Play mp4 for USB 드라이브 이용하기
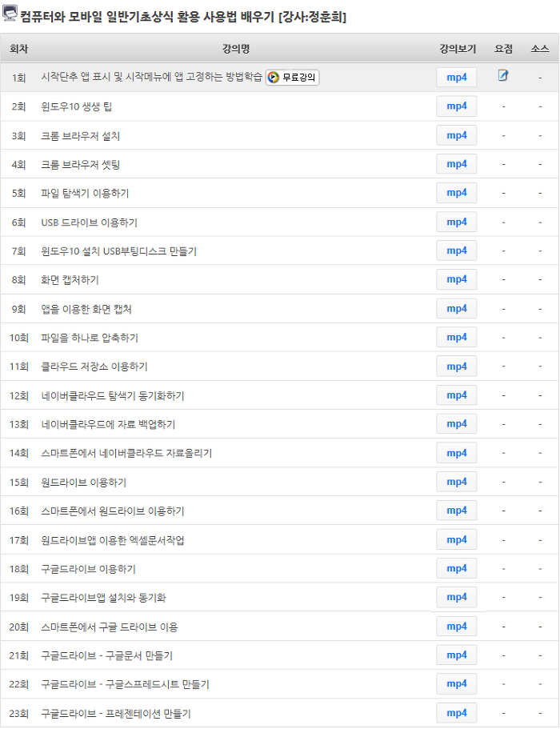560x729 pixels. click(456, 222)
